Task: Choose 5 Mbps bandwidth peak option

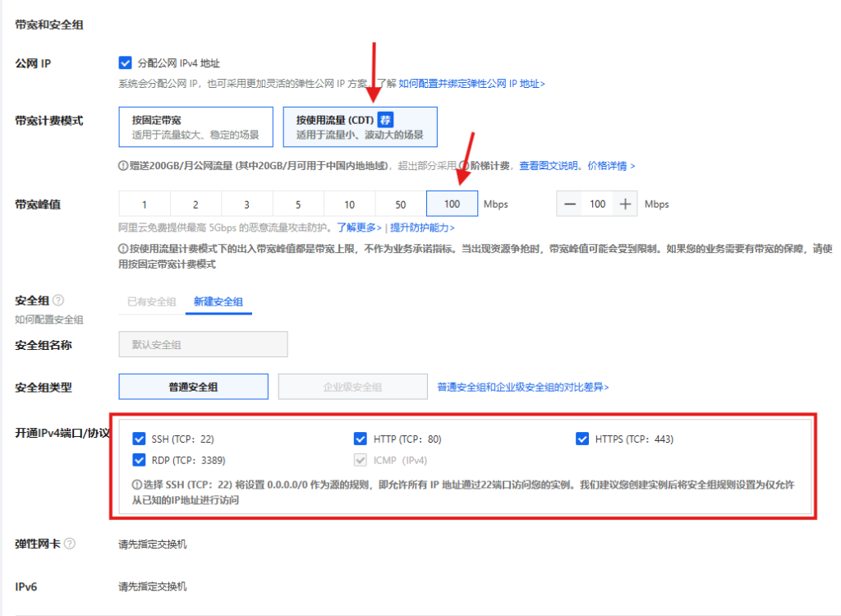Action: 298,205
